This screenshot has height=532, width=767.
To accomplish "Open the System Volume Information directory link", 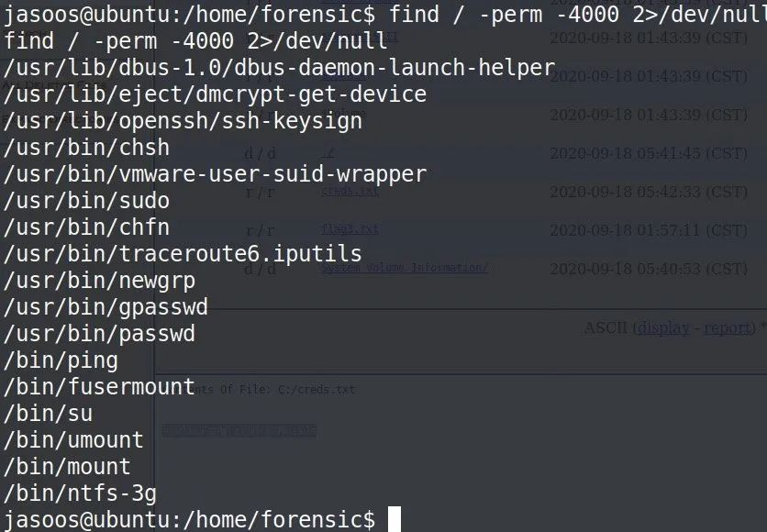I will [404, 268].
